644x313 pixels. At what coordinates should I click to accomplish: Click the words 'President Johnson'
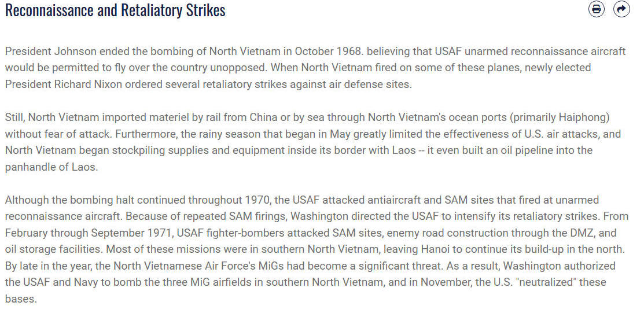[x=51, y=51]
